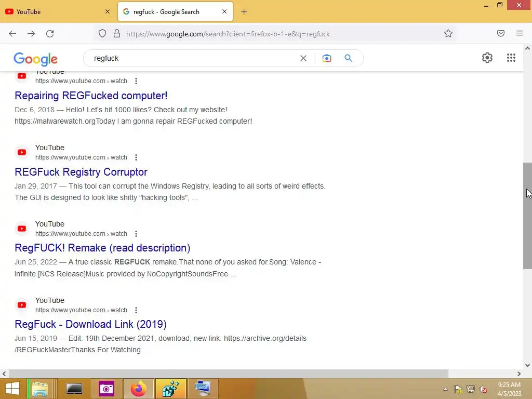Bookmark this page with the star
Image resolution: width=532 pixels, height=399 pixels.
point(448,33)
